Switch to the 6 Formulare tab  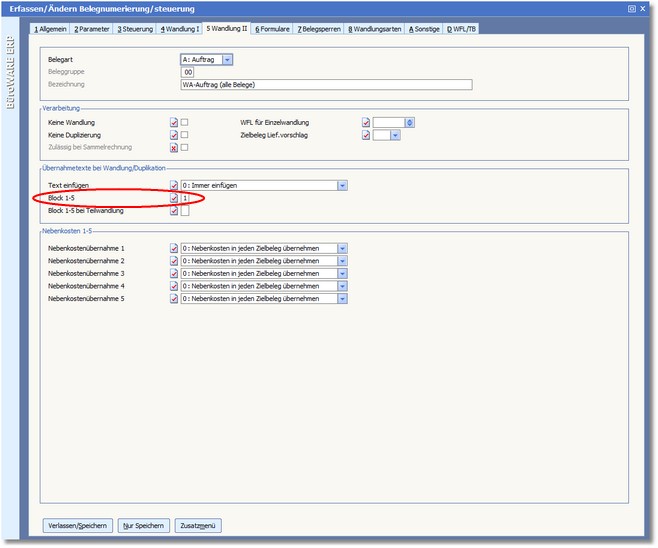[x=271, y=29]
